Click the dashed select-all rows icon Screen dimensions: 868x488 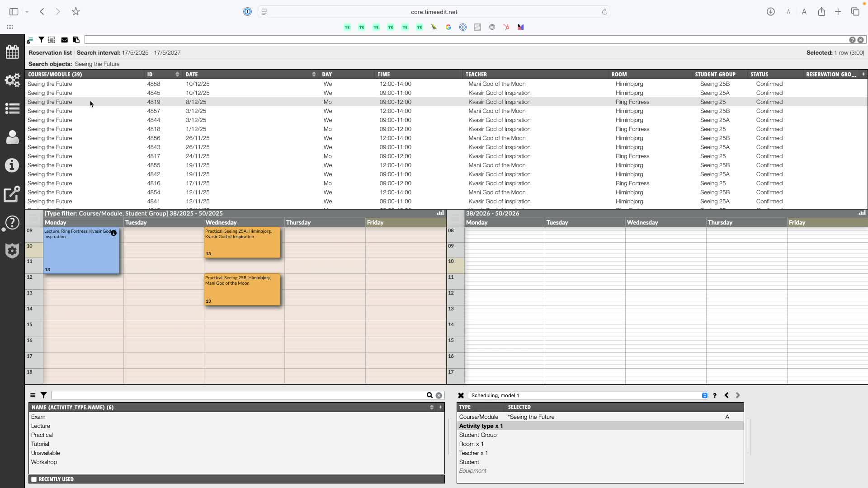[x=52, y=40]
